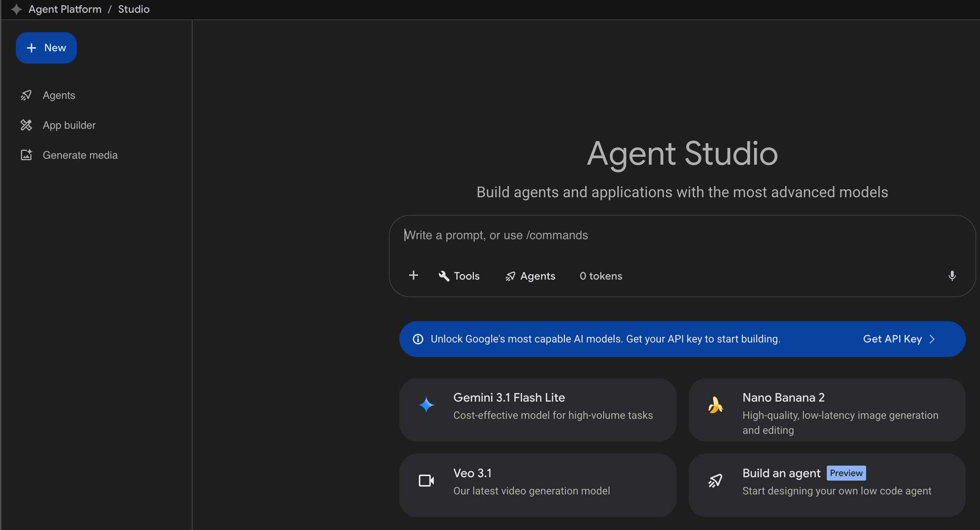Open Agents selector in prompt box
Screen dimensions: 980x530
pos(530,276)
